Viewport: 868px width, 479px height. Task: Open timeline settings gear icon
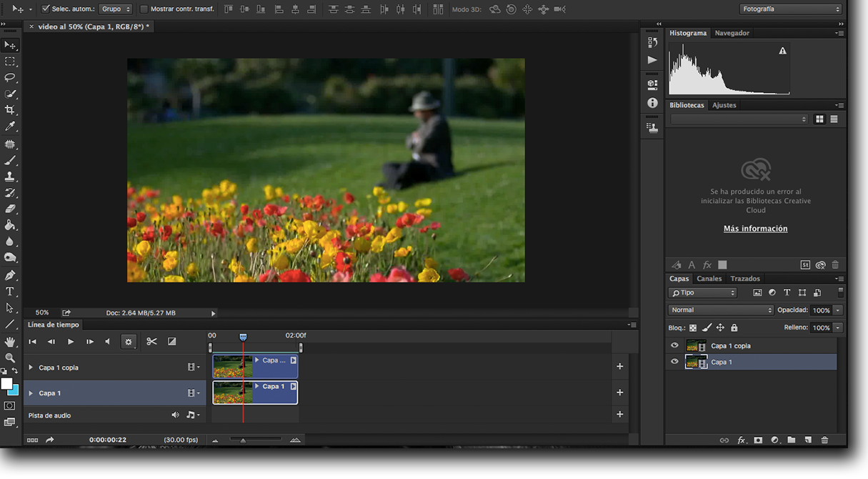click(129, 342)
